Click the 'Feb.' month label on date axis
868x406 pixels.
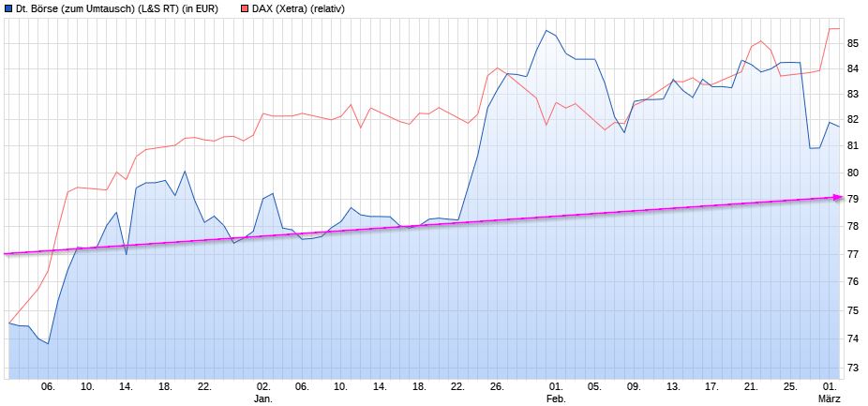pyautogui.click(x=555, y=398)
